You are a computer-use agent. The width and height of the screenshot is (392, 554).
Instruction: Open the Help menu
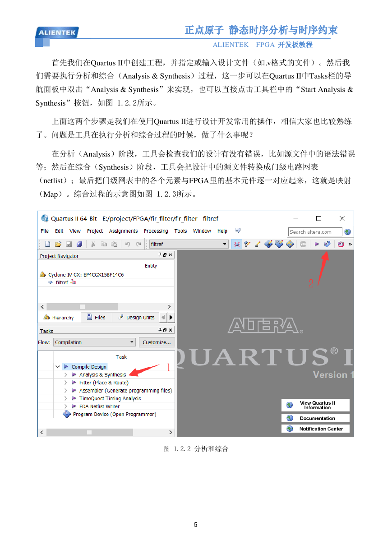tap(222, 231)
